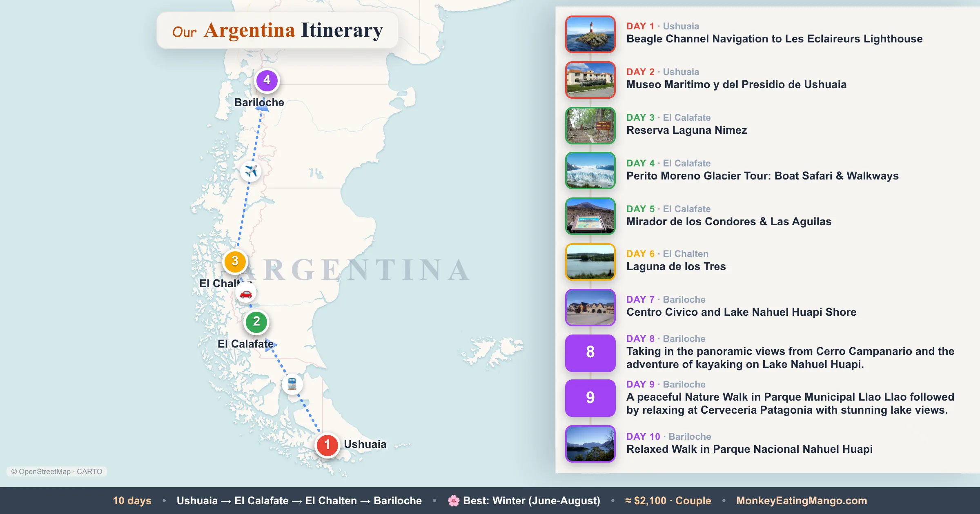980x514 pixels.
Task: Click the Ushuaia map label
Action: (365, 444)
